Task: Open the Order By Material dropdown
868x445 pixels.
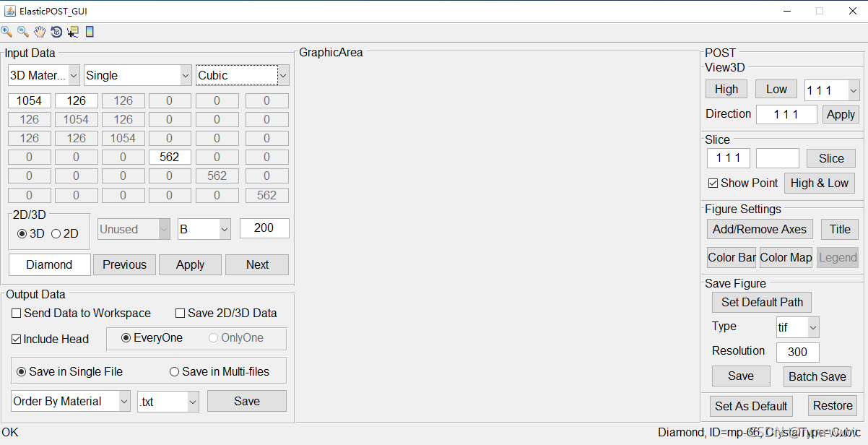Action: [x=71, y=402]
